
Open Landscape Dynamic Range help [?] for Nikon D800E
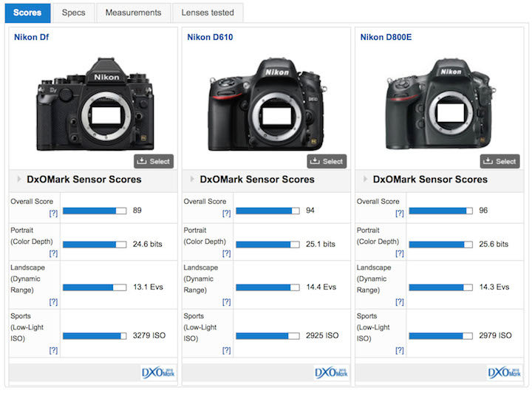pos(400,302)
